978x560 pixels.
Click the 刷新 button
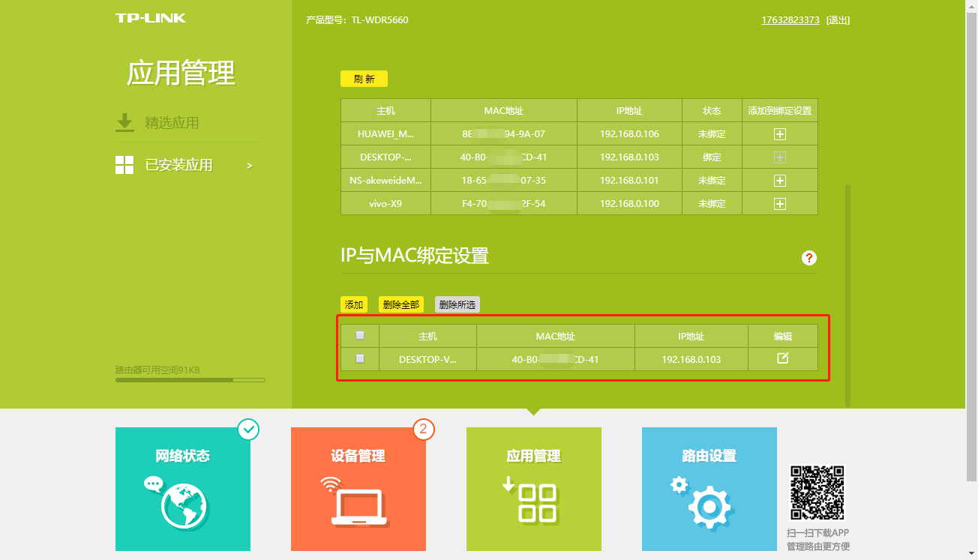[364, 79]
